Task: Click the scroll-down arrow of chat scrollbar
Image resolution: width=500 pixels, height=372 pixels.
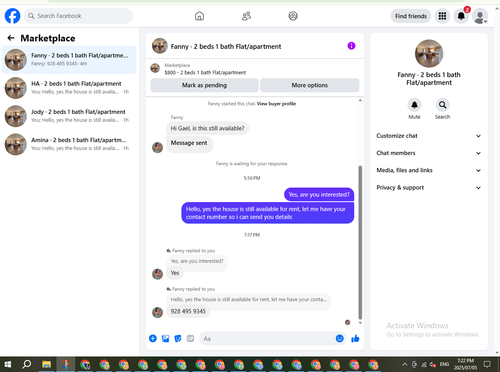Action: 360,323
